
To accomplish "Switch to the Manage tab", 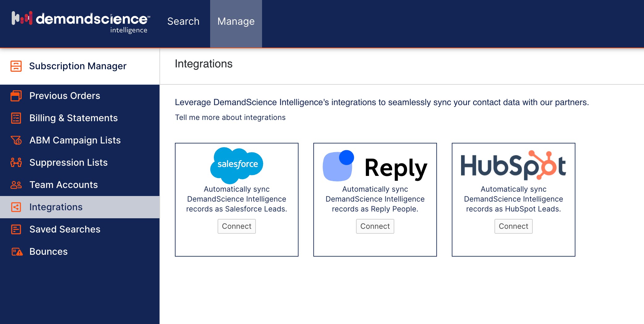I will 236,22.
